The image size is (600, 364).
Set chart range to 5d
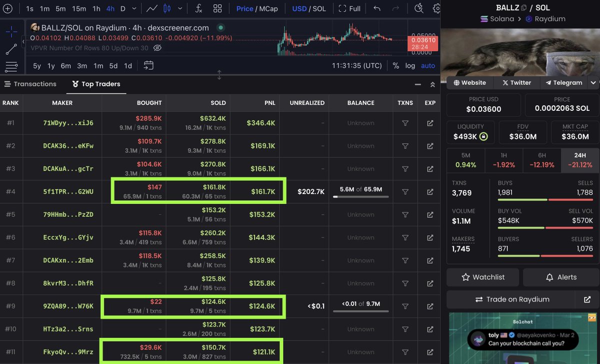click(113, 65)
